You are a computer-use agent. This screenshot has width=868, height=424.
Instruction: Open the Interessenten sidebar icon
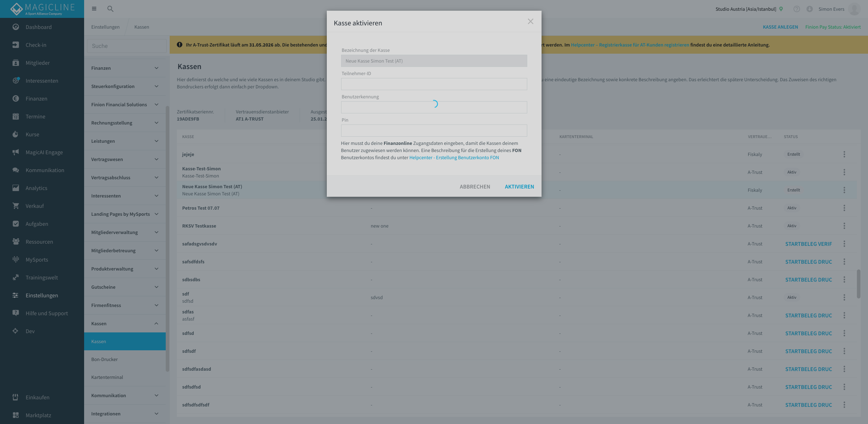(x=15, y=81)
